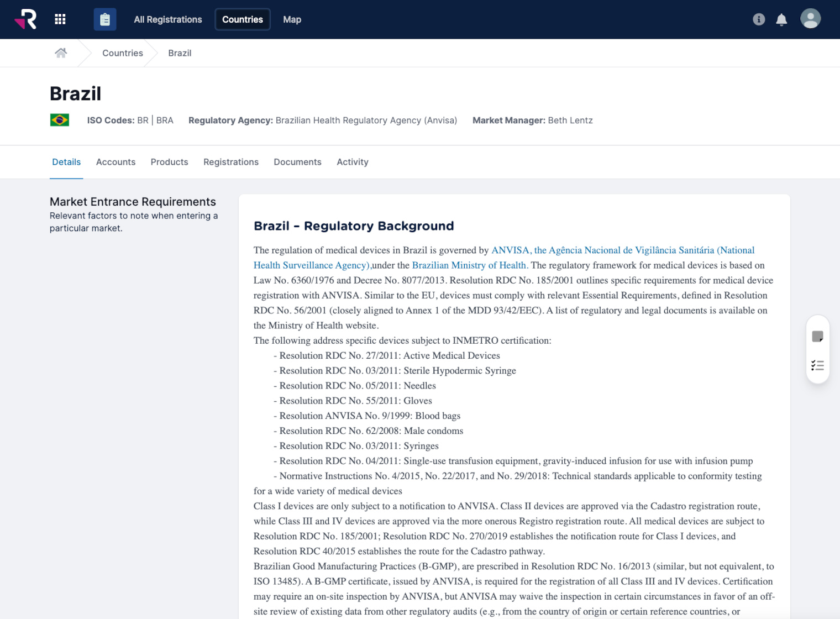Open the Rimsys home logo
840x619 pixels.
pos(25,19)
